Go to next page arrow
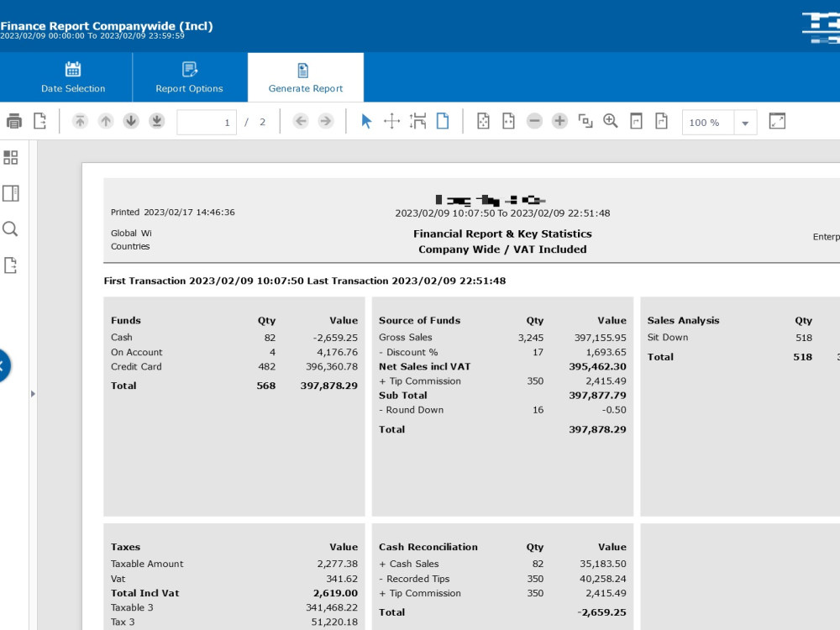Screen dimensions: 840x630 (131, 122)
